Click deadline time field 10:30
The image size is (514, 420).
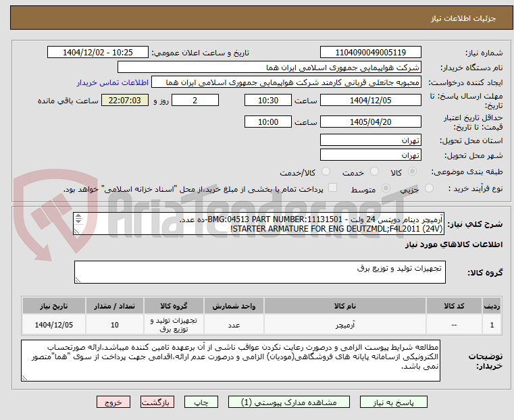click(x=268, y=100)
